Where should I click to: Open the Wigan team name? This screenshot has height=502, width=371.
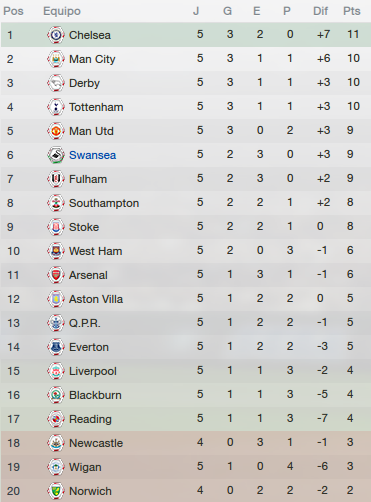click(x=85, y=467)
